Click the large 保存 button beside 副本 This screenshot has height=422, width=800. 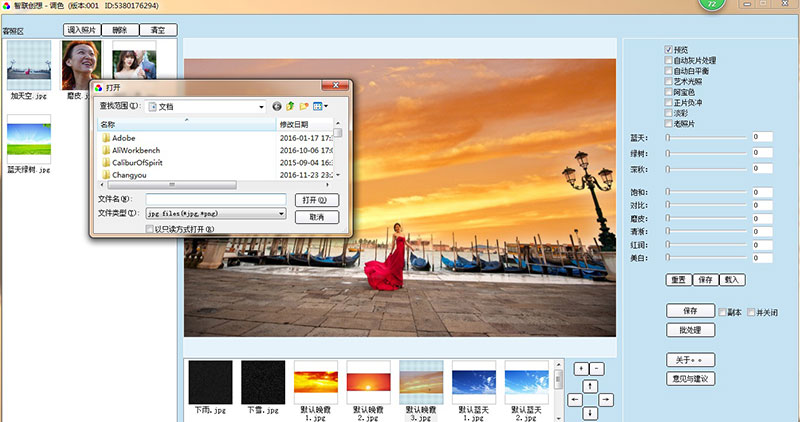(x=690, y=311)
